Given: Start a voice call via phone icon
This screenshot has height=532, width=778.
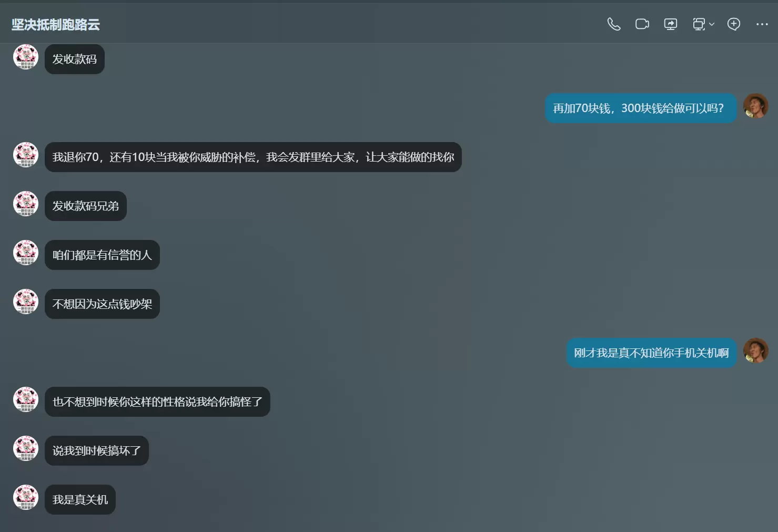Looking at the screenshot, I should [614, 24].
